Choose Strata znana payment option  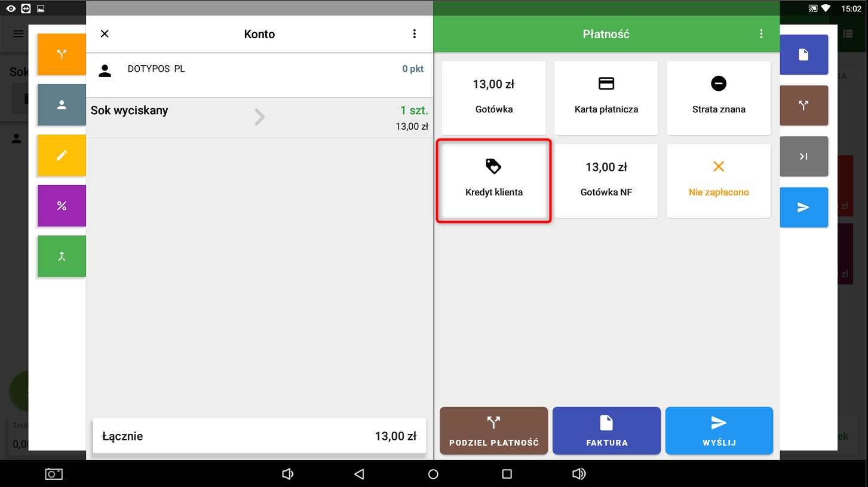718,97
